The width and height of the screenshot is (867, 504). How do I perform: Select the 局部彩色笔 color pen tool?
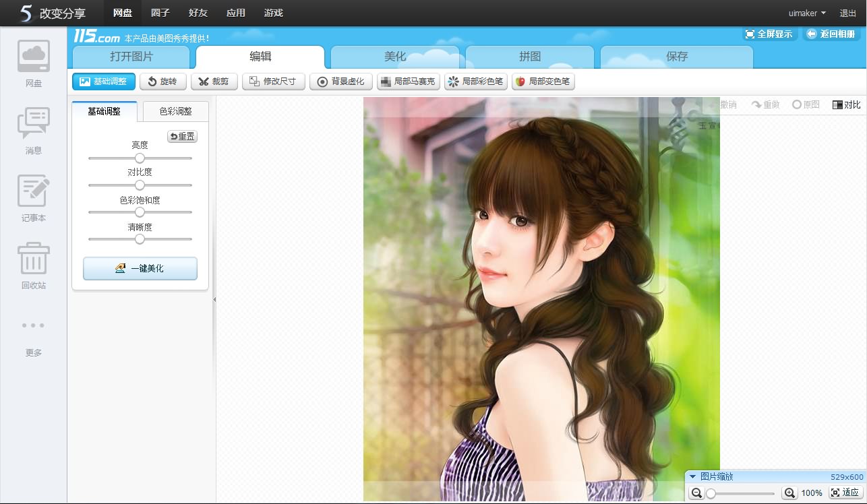coord(476,82)
